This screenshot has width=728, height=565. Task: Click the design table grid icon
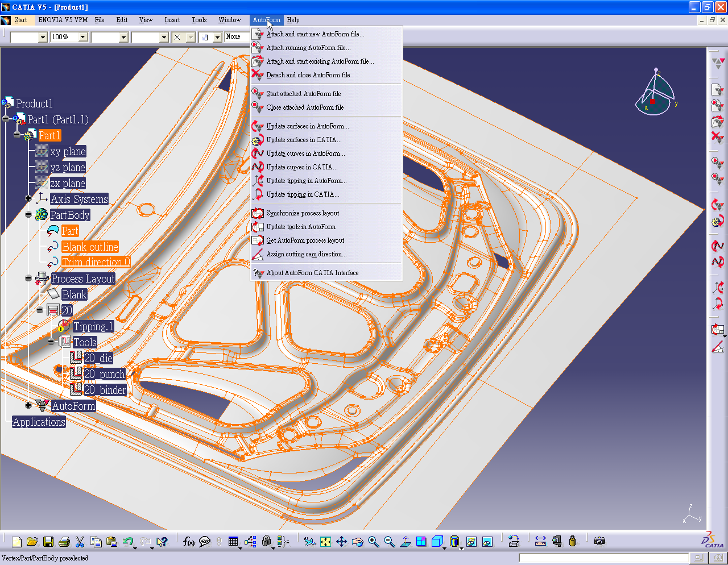[x=233, y=542]
